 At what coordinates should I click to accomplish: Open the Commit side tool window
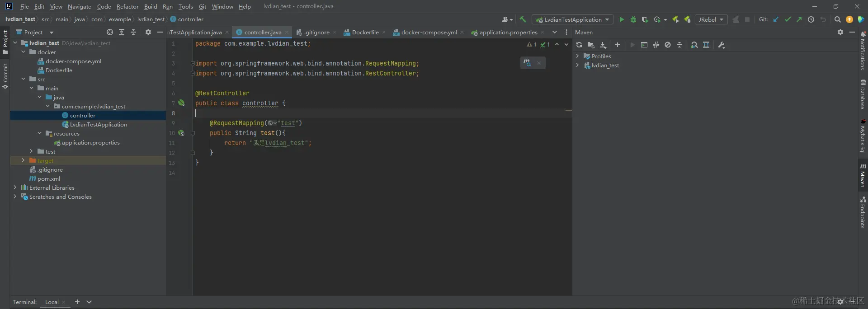5,76
